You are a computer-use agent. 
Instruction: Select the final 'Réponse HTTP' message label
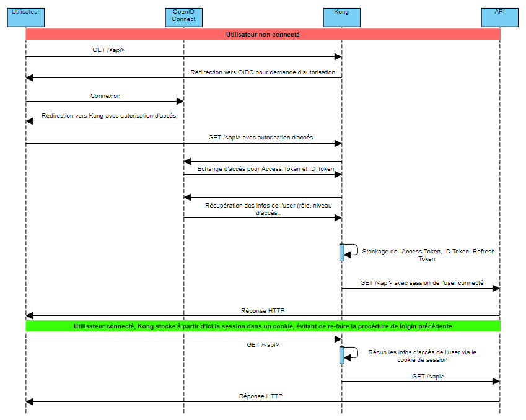point(261,396)
